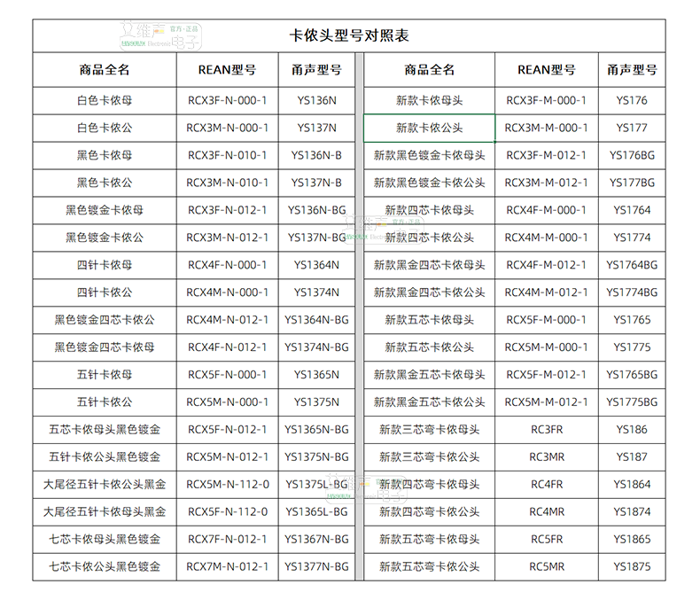The image size is (700, 600).
Task: Select the cell 黑色镀金四芯卡侬母
Action: (x=105, y=347)
